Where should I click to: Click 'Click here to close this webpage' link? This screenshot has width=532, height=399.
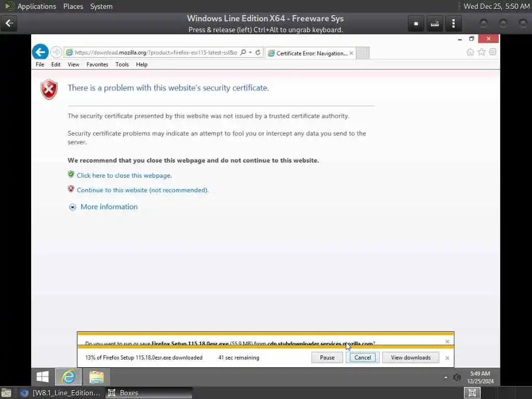pos(124,176)
